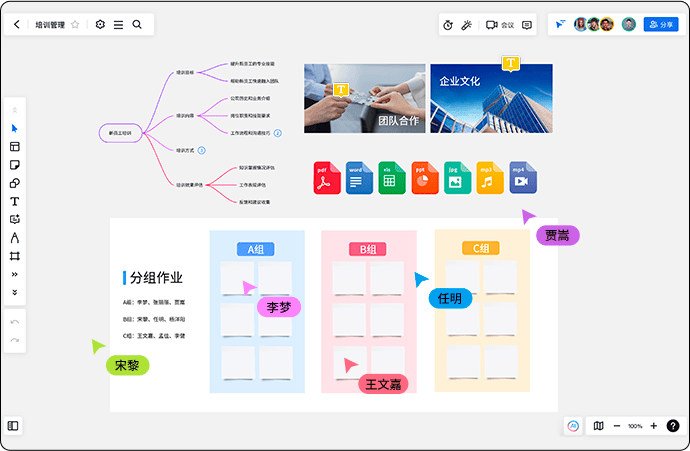The image size is (690, 451).
Task: Click the 贾嵩 cursor label
Action: coord(558,235)
